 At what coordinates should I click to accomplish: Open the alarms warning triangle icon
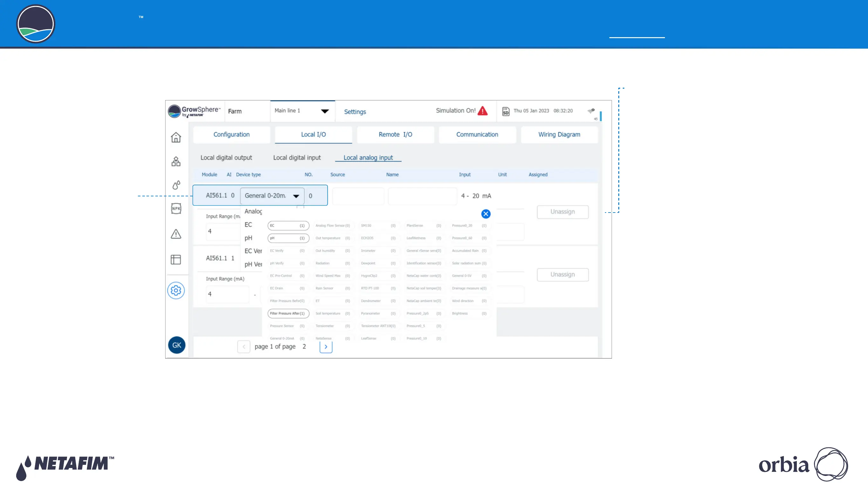pyautogui.click(x=176, y=234)
